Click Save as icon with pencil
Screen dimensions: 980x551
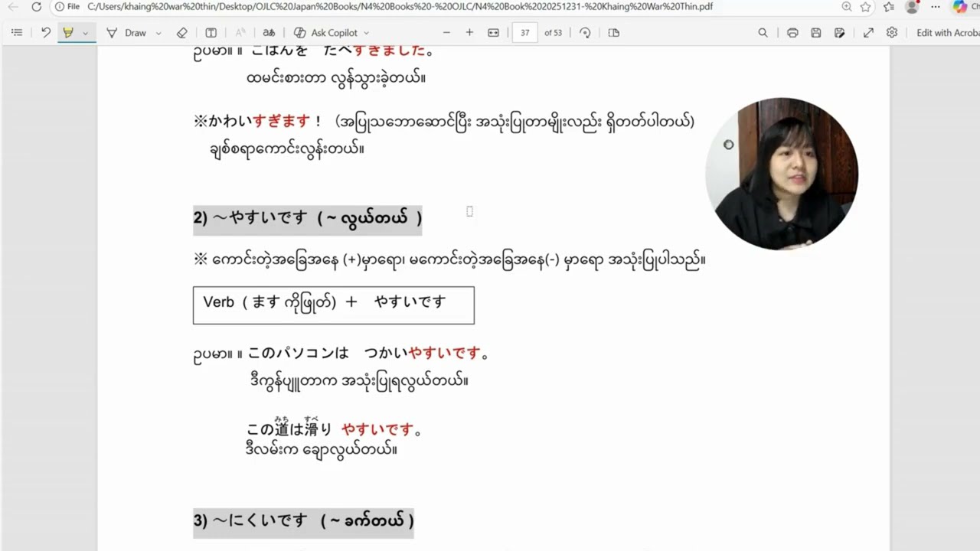[x=840, y=33]
